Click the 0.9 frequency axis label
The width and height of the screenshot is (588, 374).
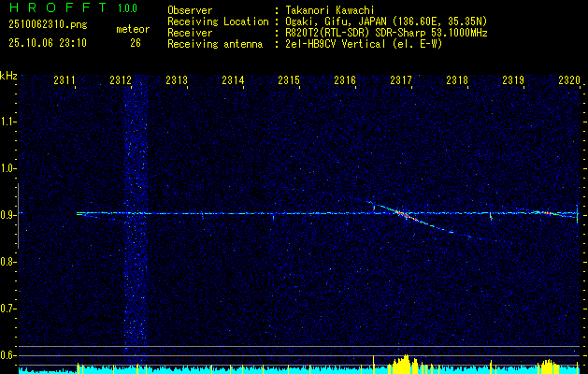(x=7, y=215)
